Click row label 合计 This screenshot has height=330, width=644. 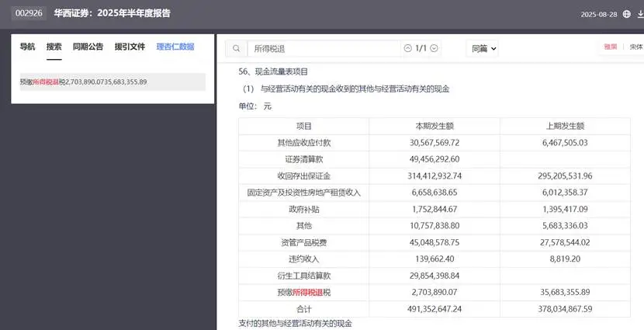point(304,309)
